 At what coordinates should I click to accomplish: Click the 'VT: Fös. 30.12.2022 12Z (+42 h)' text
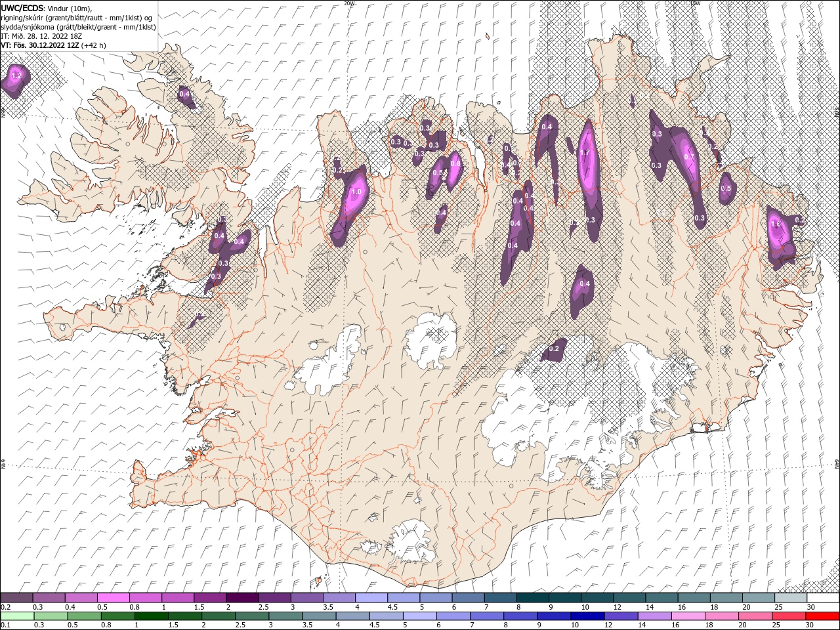click(x=54, y=45)
